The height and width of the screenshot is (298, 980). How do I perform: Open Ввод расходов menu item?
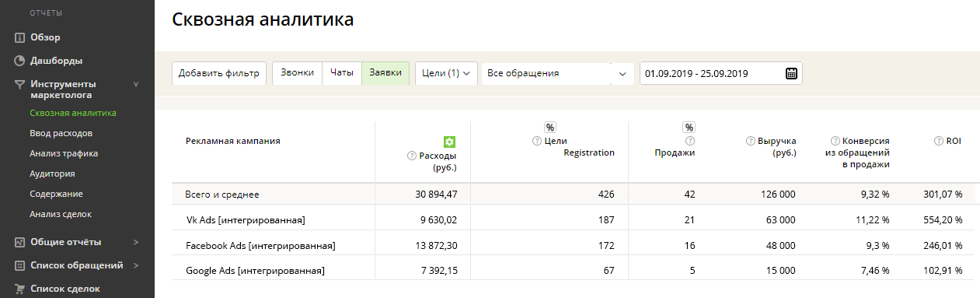point(61,133)
